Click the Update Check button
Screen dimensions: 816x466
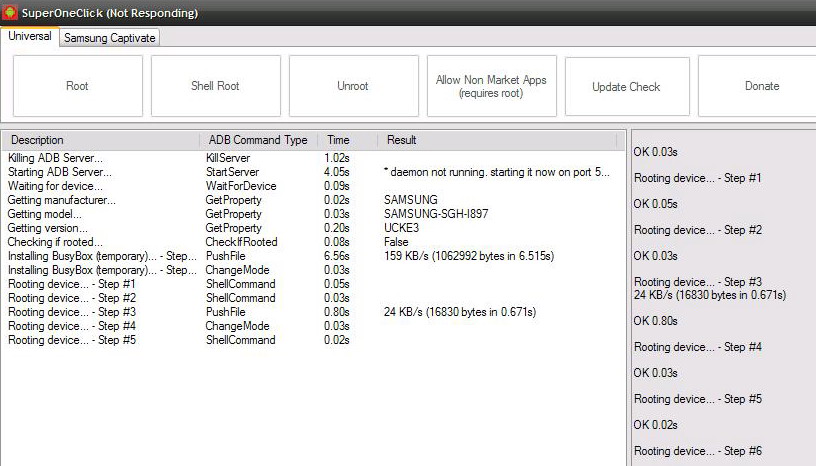pos(627,86)
